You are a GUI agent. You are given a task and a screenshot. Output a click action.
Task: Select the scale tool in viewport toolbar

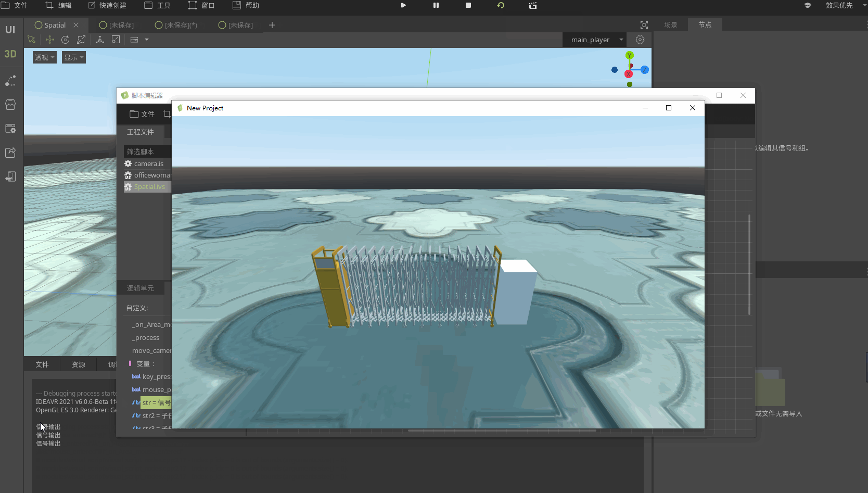81,40
